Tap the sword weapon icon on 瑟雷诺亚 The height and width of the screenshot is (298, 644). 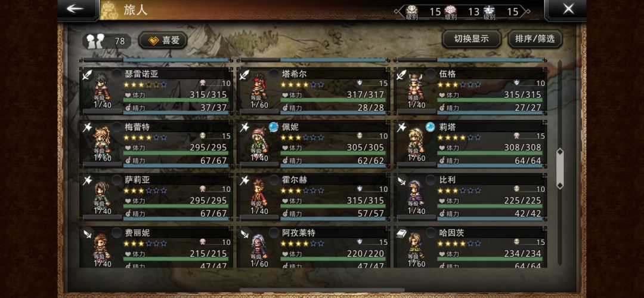tap(88, 75)
